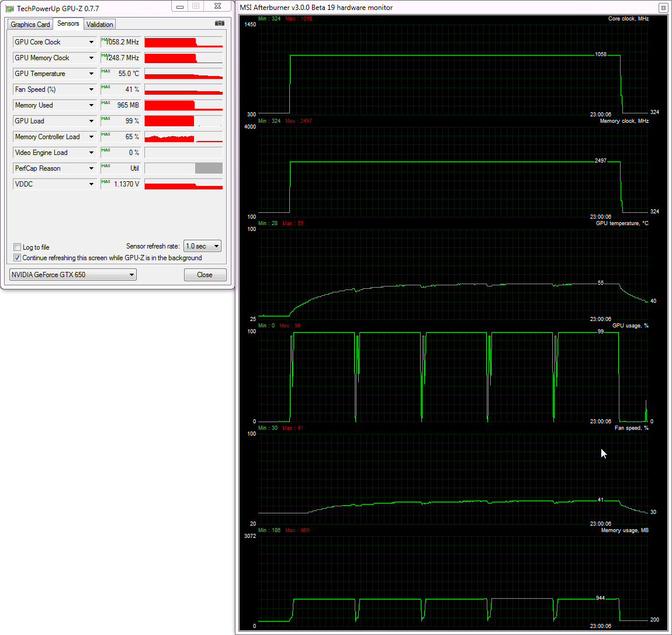Click the Fan speed graph in Afterburner
672x635 pixels.
click(453, 478)
